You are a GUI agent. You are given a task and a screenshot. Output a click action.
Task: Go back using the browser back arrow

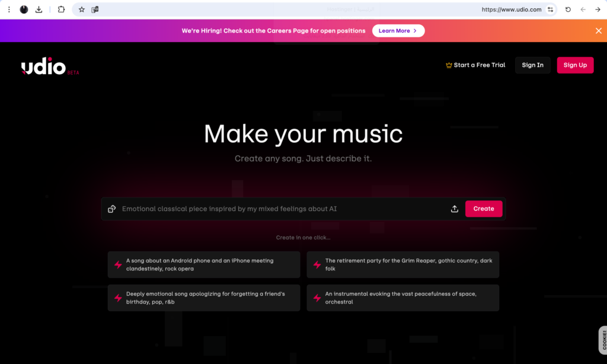[583, 9]
